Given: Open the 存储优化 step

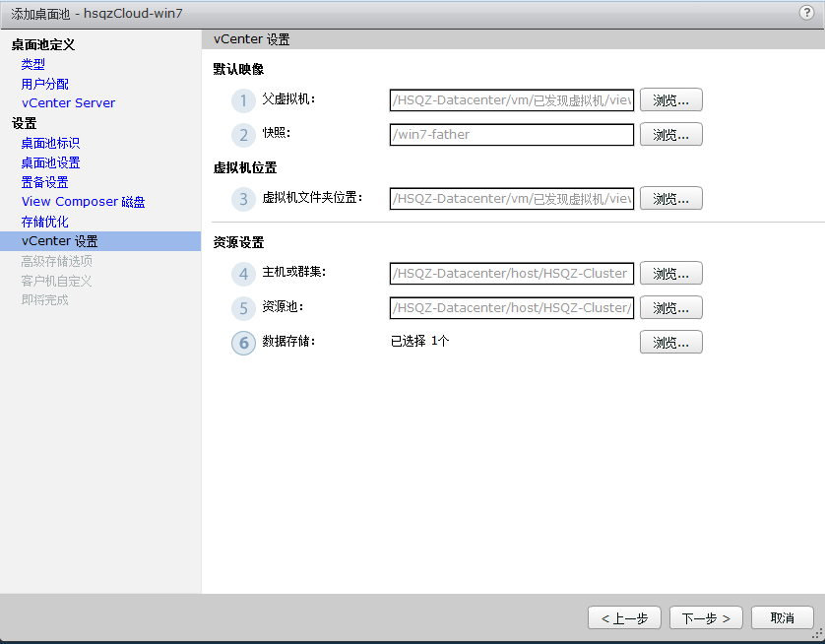Looking at the screenshot, I should click(x=44, y=222).
